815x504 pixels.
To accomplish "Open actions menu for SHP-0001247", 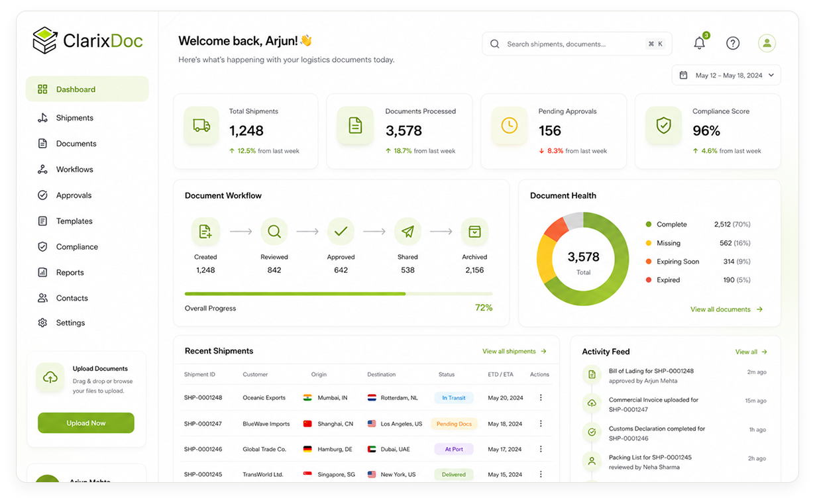I will tap(541, 423).
